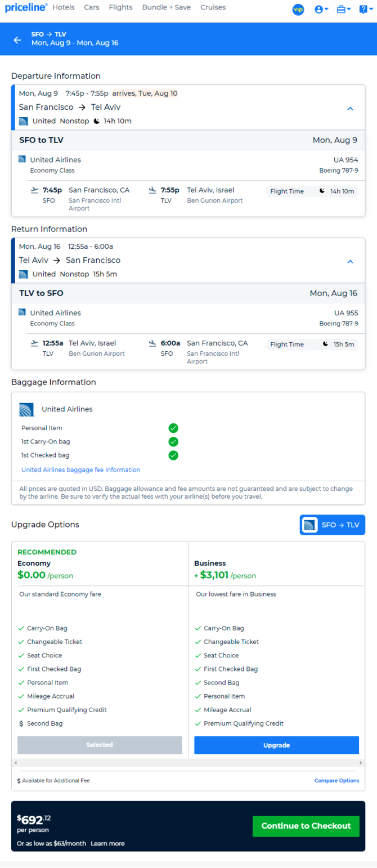This screenshot has height=868, width=377.
Task: Open Compare Options link
Action: coord(336,781)
